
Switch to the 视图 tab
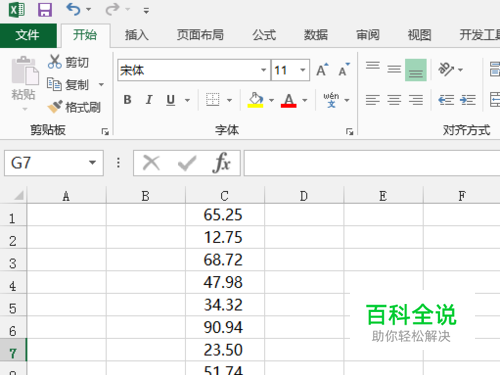pyautogui.click(x=419, y=35)
